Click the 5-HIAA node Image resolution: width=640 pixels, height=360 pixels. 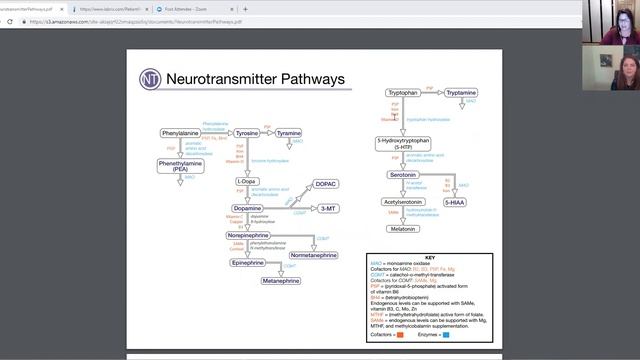[454, 202]
